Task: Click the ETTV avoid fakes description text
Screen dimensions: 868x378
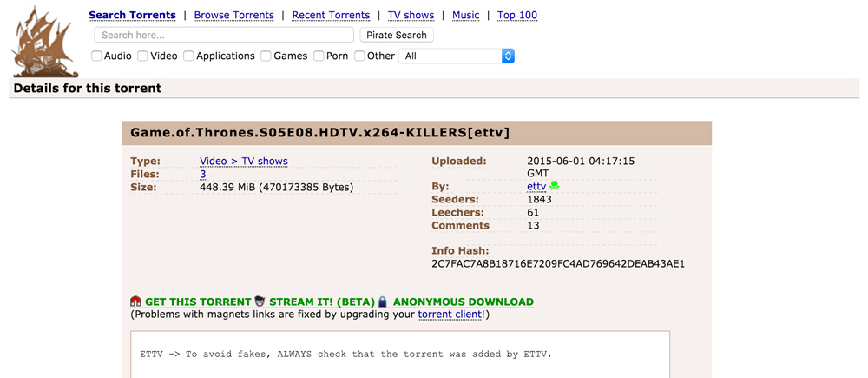Action: [x=346, y=355]
